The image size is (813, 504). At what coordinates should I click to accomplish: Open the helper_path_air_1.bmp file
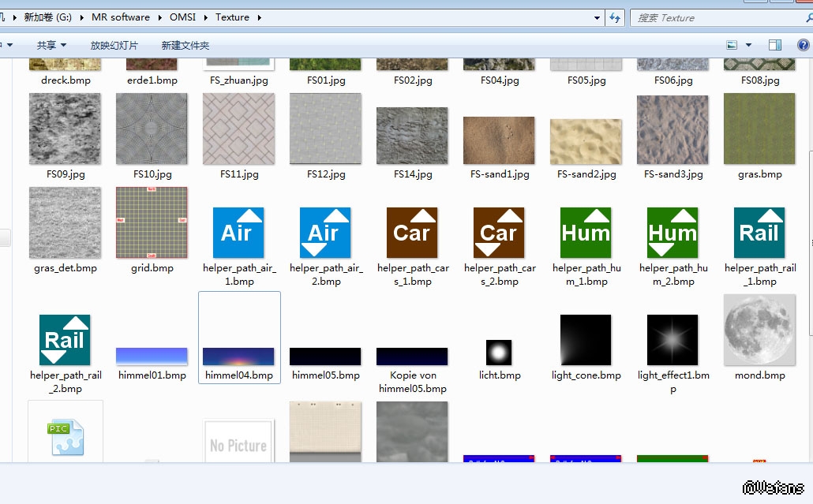coord(238,233)
